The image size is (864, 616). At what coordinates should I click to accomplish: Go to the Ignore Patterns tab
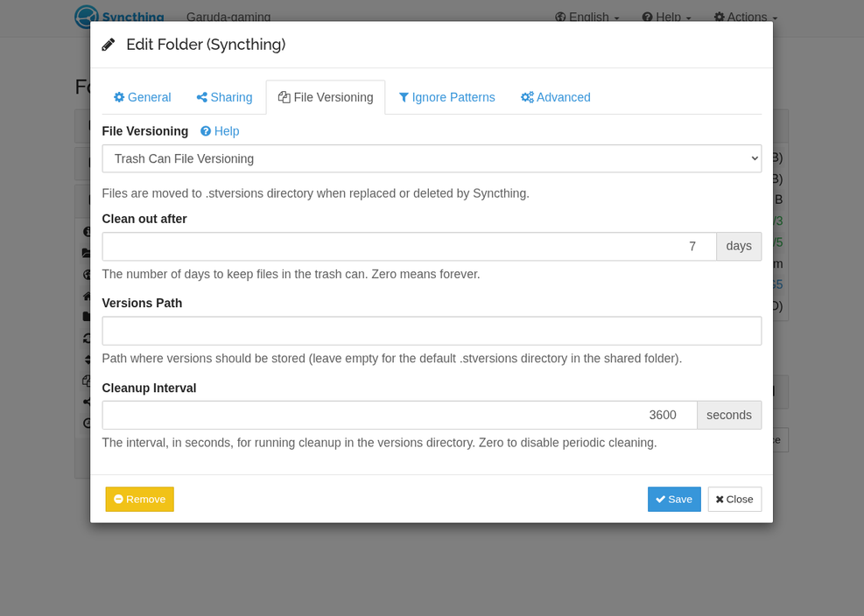coord(446,97)
